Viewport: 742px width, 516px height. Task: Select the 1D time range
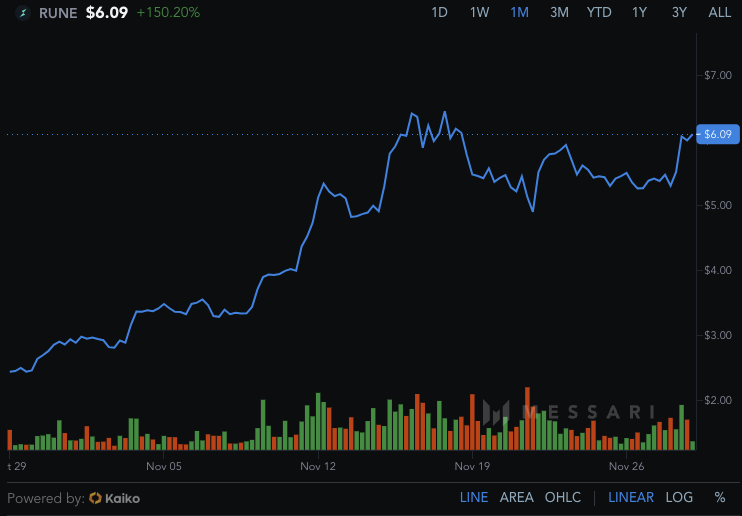pos(439,12)
